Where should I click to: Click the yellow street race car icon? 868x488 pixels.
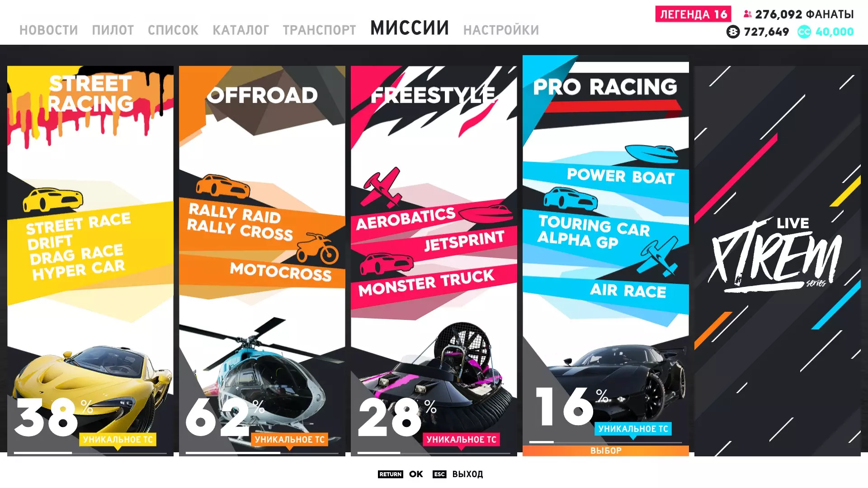[53, 200]
